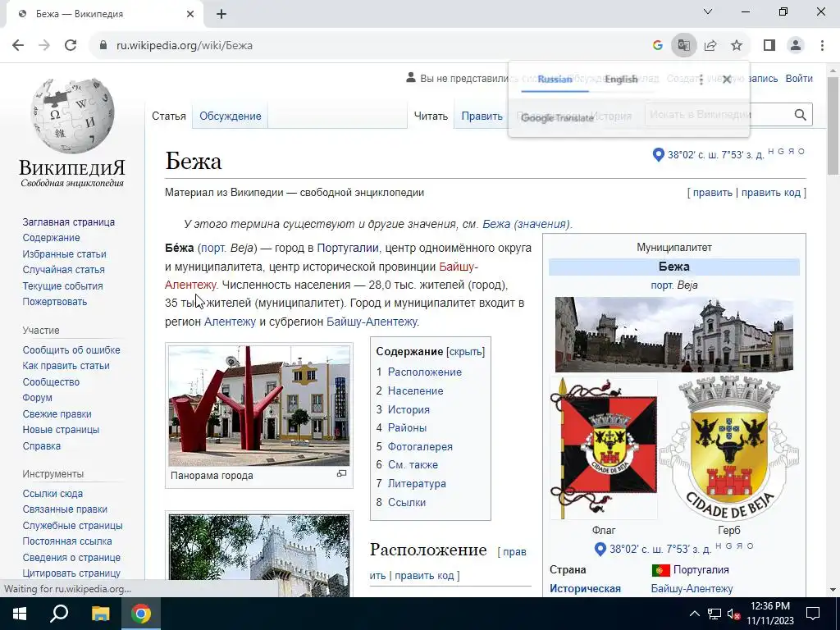
Task: Hide the contents box via скрыть
Action: point(466,352)
